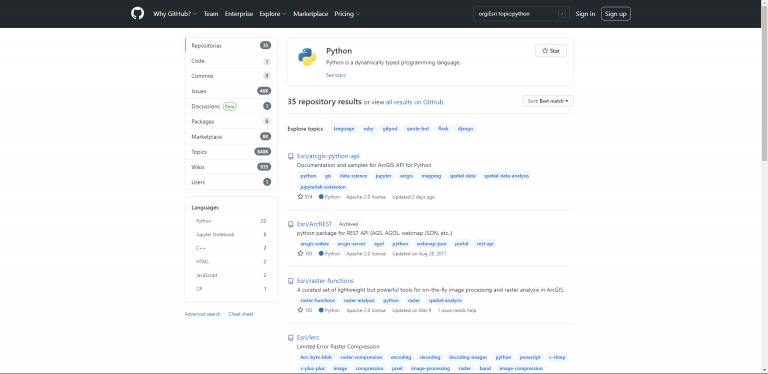Image resolution: width=768 pixels, height=374 pixels.
Task: Open the Sort: Best match dropdown
Action: [548, 101]
